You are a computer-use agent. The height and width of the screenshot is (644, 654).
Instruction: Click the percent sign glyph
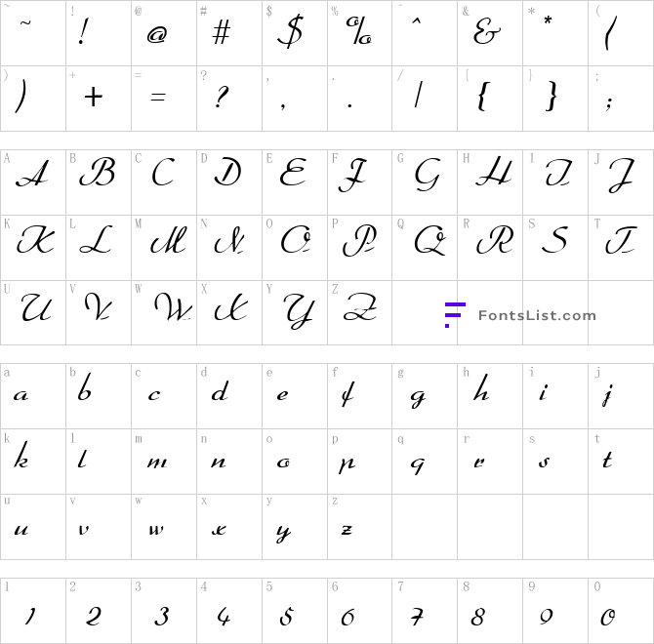coord(358,30)
